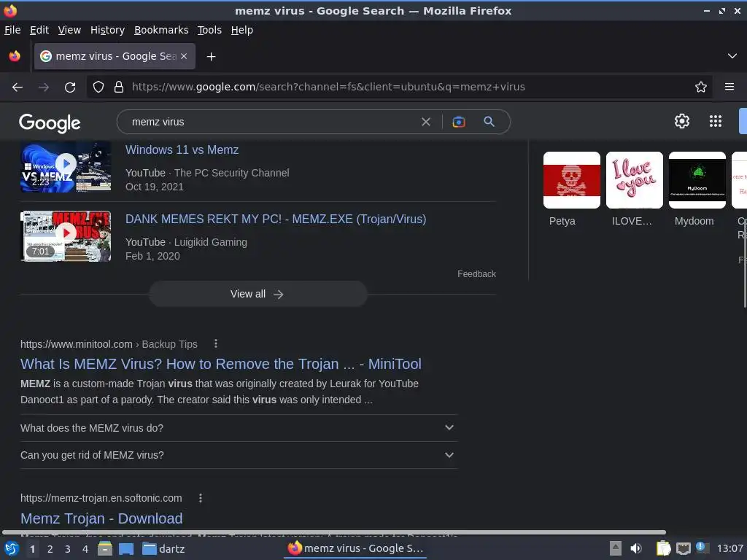Open the Mydoom related search card
The image size is (747, 560).
[x=697, y=190]
